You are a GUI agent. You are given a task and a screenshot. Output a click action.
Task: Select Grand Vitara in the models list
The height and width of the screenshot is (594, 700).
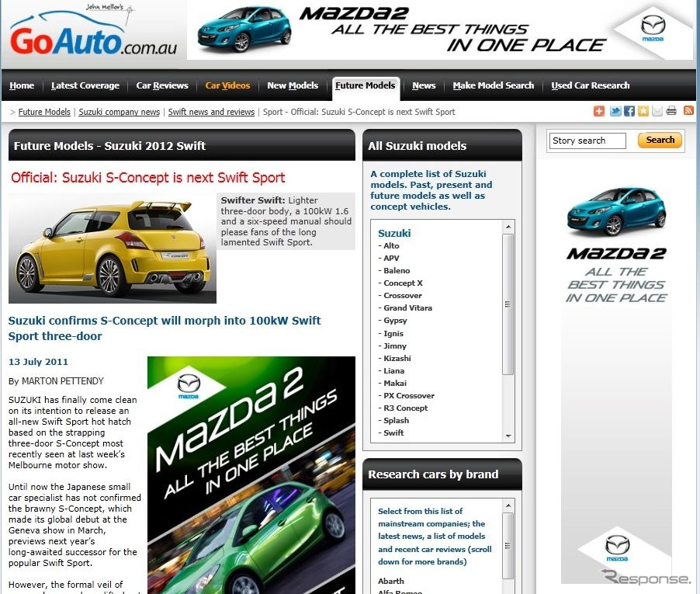pos(407,308)
